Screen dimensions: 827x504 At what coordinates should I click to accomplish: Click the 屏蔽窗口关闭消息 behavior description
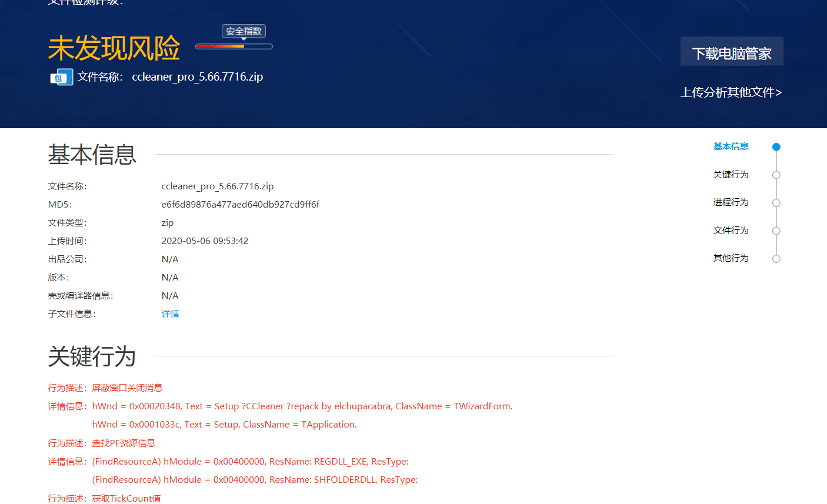point(127,388)
